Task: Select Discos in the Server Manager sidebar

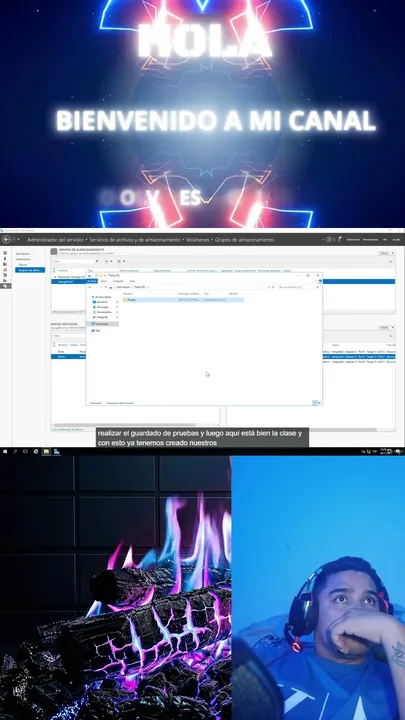Action: tap(22, 264)
